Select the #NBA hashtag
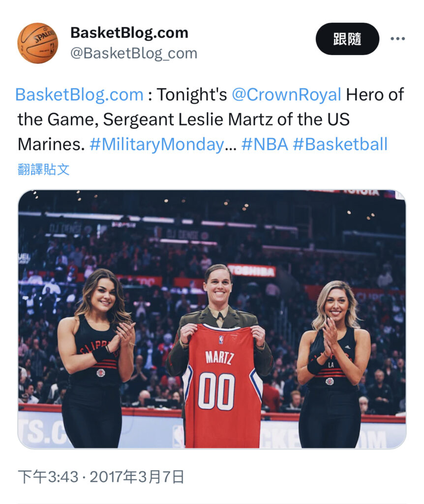424x504 pixels. click(x=264, y=144)
